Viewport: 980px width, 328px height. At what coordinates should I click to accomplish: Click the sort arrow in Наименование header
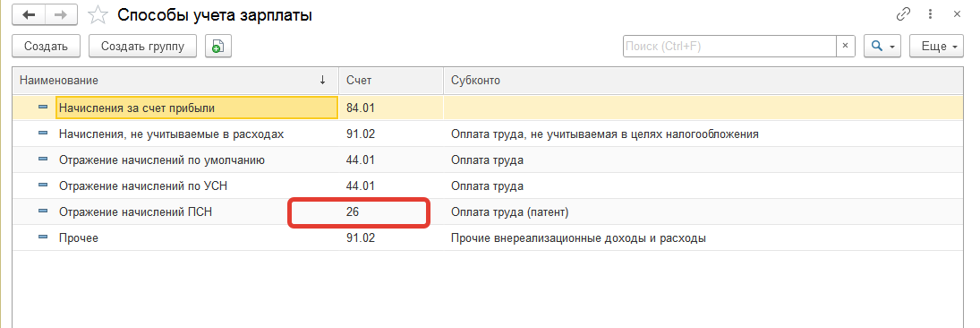tap(322, 80)
